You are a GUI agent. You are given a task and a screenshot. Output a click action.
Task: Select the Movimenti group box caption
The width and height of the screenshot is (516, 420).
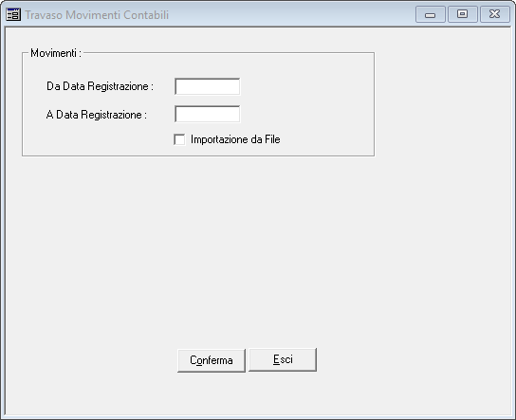pos(56,53)
